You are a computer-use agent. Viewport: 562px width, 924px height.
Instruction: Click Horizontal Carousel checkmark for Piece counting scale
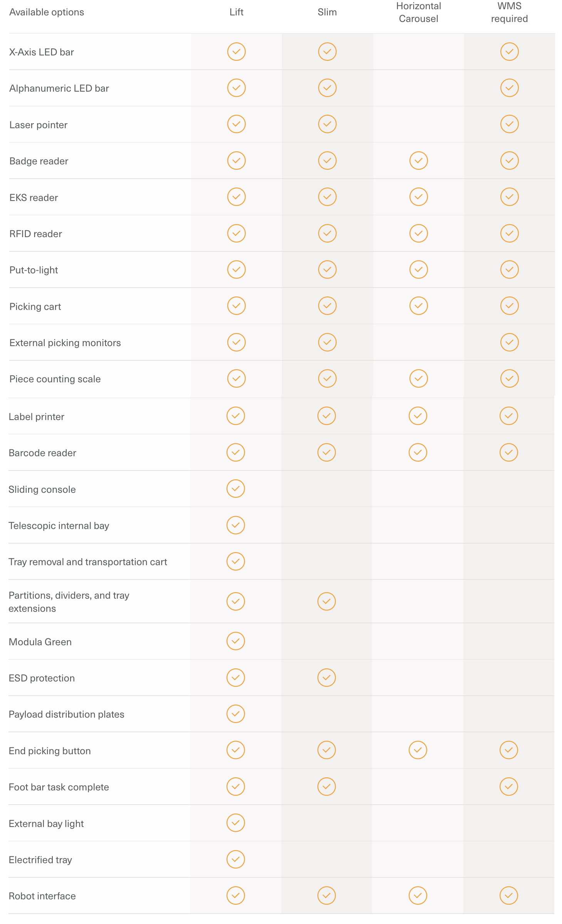click(418, 378)
